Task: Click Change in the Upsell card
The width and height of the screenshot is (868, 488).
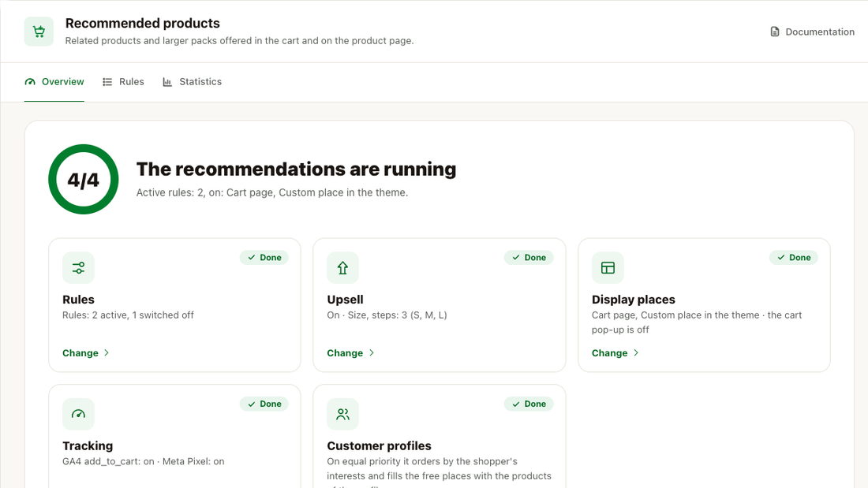Action: pyautogui.click(x=345, y=353)
